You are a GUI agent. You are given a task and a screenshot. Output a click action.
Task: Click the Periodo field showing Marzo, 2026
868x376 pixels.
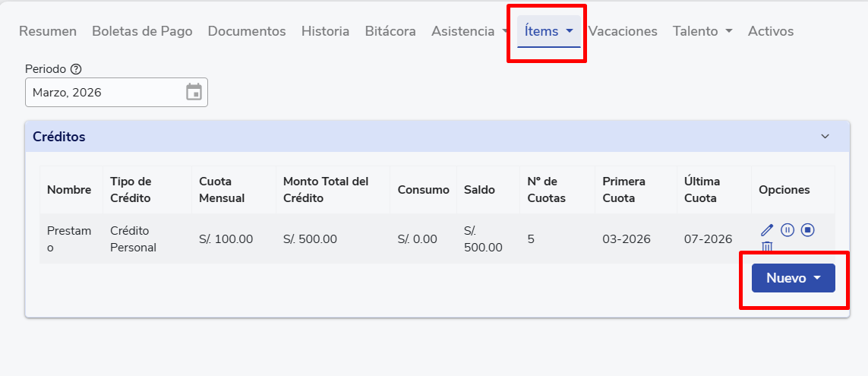103,93
